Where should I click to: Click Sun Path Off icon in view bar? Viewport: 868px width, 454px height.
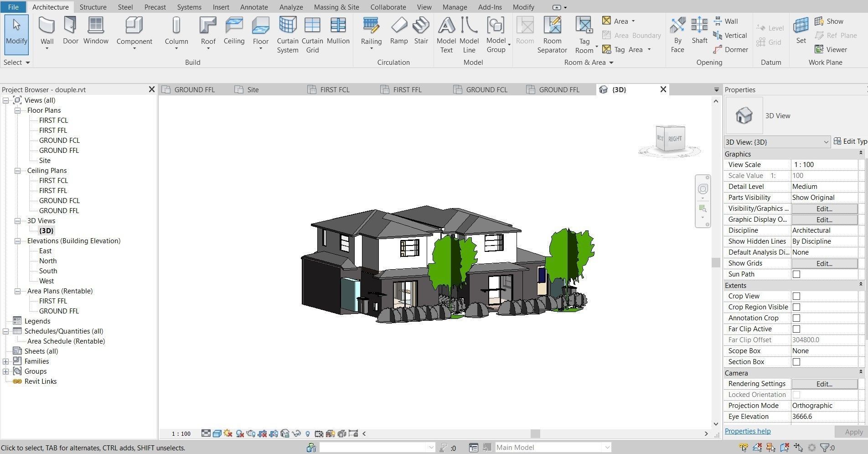tap(228, 433)
